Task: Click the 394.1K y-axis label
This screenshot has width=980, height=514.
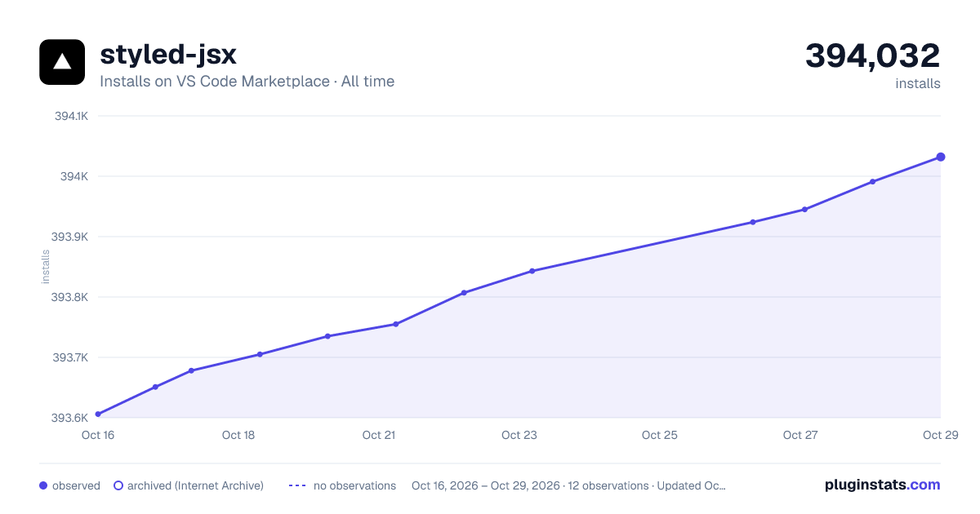Action: coord(71,116)
